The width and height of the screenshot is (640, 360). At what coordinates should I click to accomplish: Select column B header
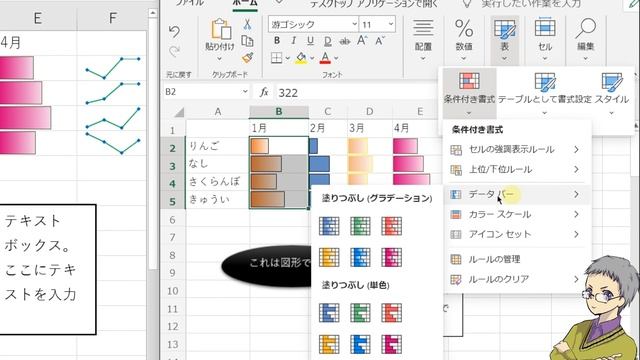279,111
